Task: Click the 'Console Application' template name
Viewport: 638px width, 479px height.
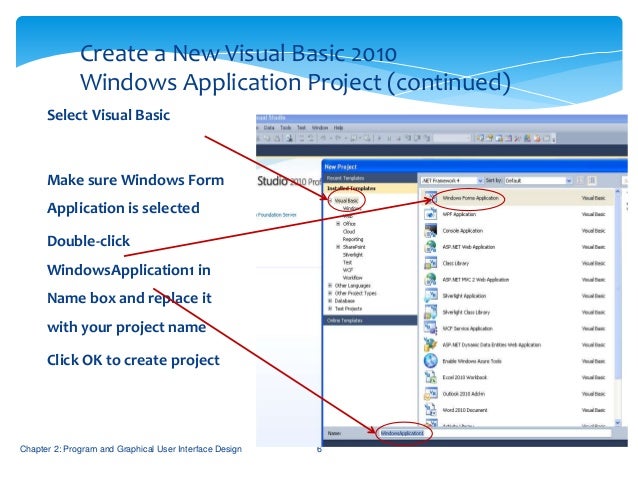Action: click(463, 231)
